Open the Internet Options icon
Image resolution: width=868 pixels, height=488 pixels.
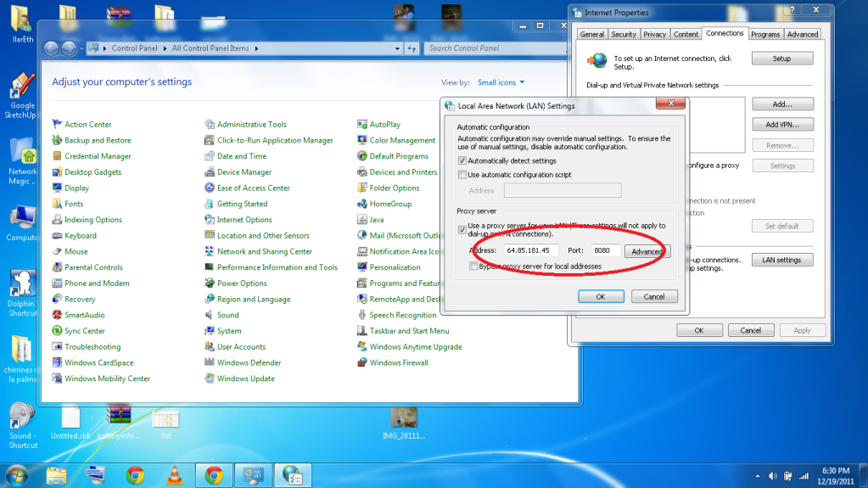click(210, 219)
